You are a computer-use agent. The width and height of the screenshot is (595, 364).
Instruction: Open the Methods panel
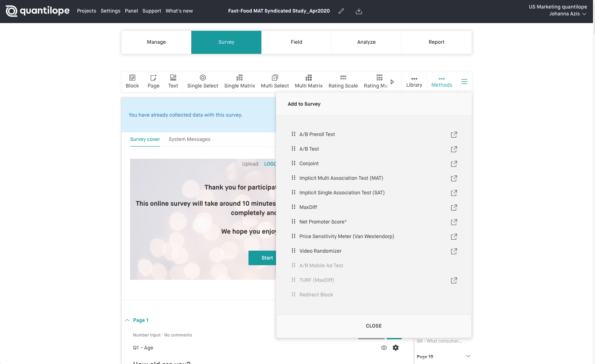point(441,81)
